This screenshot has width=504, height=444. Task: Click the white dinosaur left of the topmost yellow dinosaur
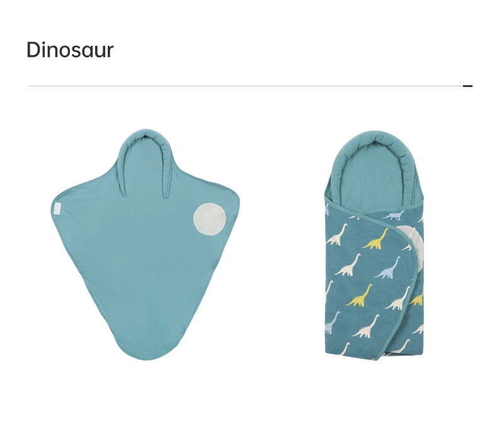338,235
